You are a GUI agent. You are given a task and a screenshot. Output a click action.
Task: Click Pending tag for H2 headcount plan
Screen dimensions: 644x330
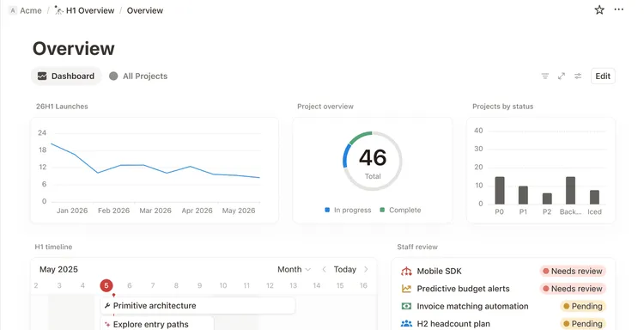tap(583, 324)
